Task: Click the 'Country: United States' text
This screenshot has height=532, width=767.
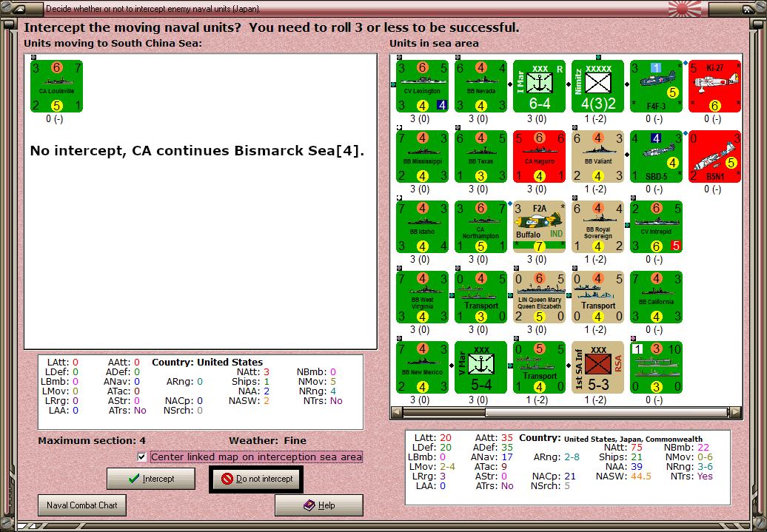Action: tap(207, 363)
